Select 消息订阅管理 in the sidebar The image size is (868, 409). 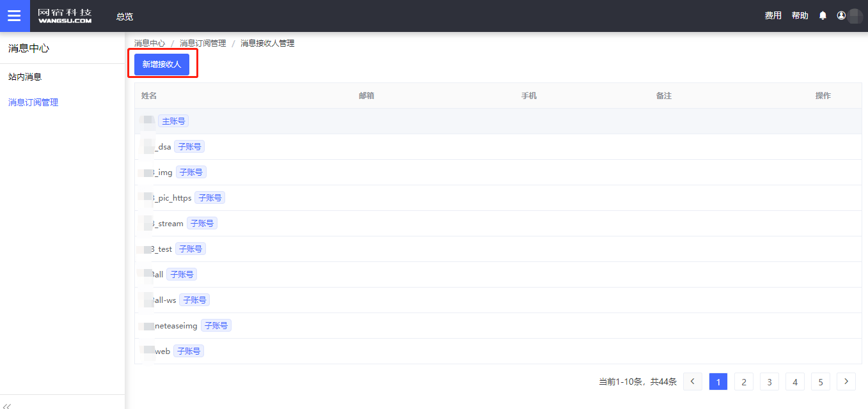[33, 102]
